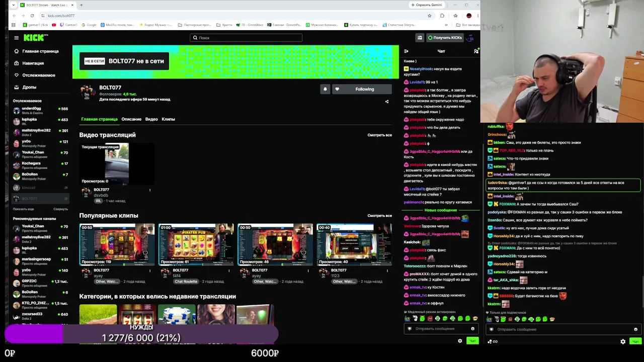
Task: Open followed channel underd0gg
Action: tap(40, 111)
